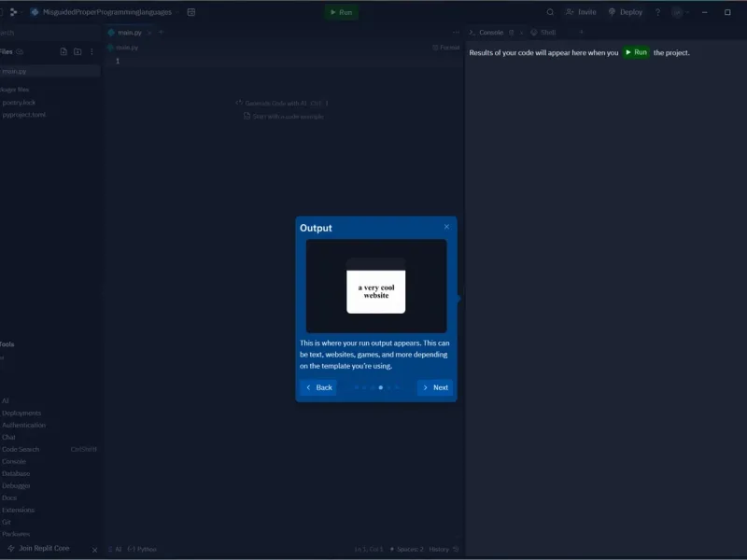The height and width of the screenshot is (560, 747).
Task: Click Join Replit Core banner
Action: [x=39, y=549]
